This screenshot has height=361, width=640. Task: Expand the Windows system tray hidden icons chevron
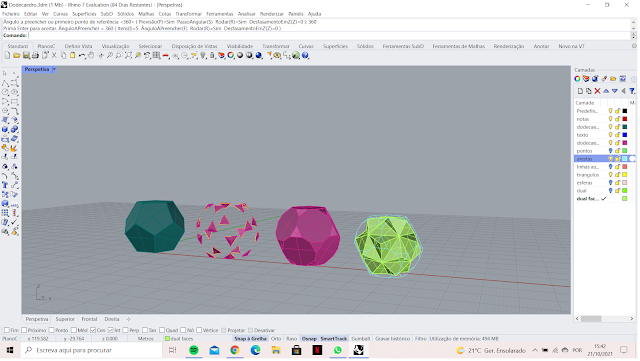[x=535, y=350]
